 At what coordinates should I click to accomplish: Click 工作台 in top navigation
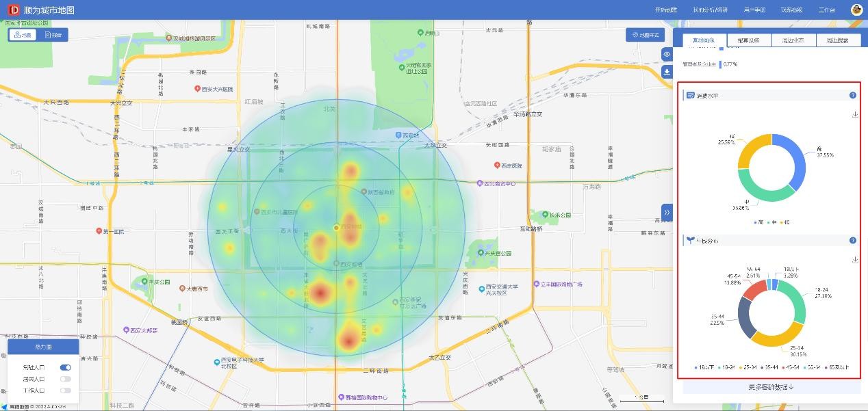coord(827,10)
